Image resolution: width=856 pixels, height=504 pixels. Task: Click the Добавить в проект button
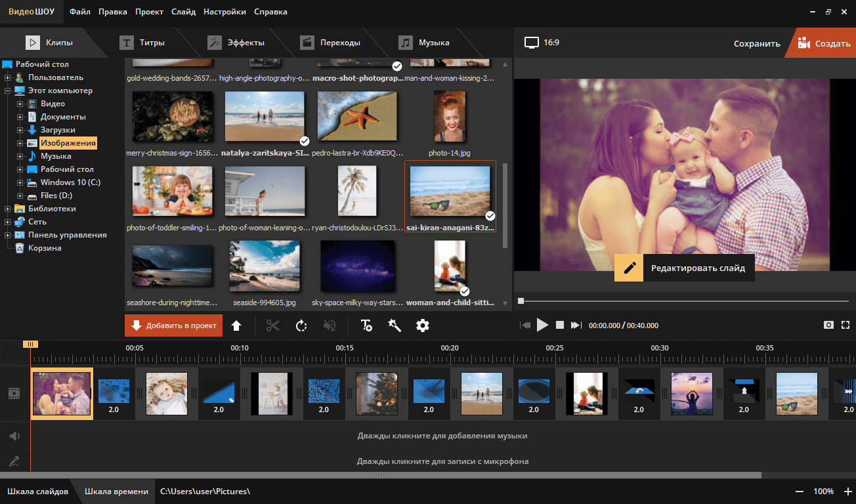tap(174, 325)
